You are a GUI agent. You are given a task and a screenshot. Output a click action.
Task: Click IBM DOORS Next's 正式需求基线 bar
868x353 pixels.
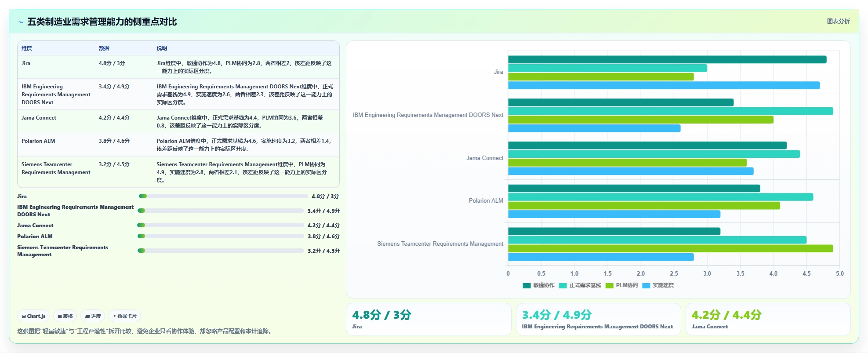tap(671, 111)
